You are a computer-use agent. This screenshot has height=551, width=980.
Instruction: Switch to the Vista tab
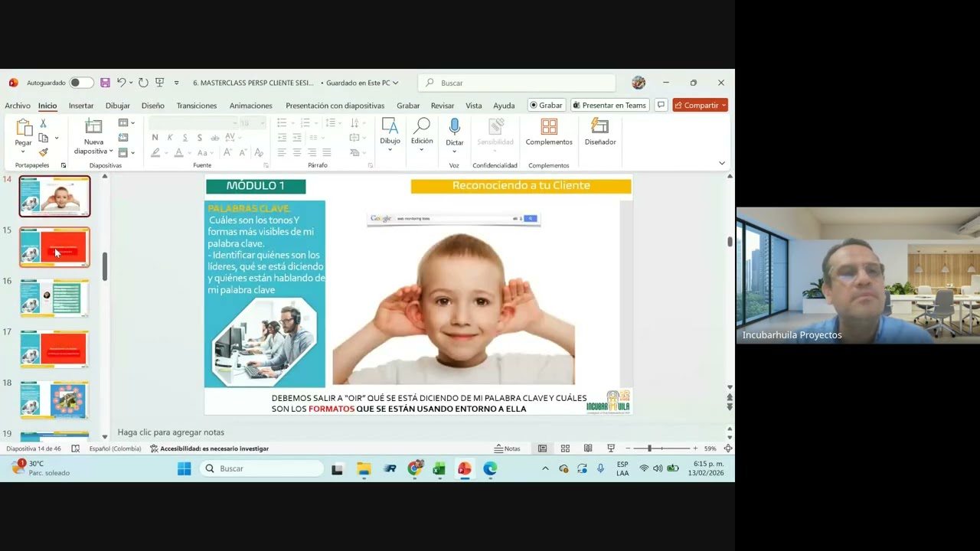pyautogui.click(x=474, y=106)
